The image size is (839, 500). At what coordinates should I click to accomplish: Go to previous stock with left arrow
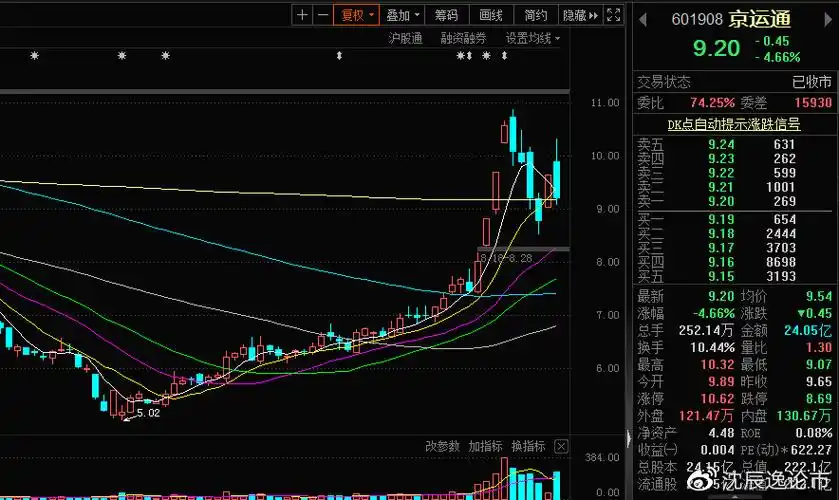point(643,19)
